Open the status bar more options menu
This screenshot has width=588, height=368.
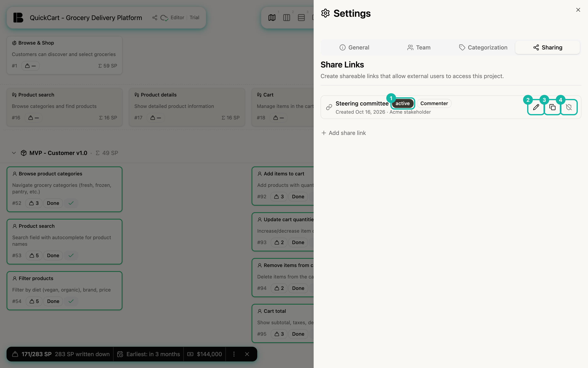[234, 354]
